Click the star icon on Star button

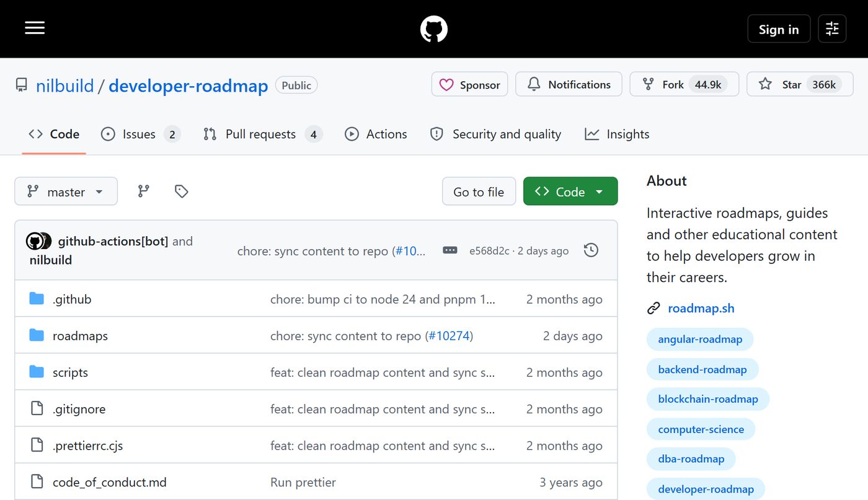coord(766,84)
